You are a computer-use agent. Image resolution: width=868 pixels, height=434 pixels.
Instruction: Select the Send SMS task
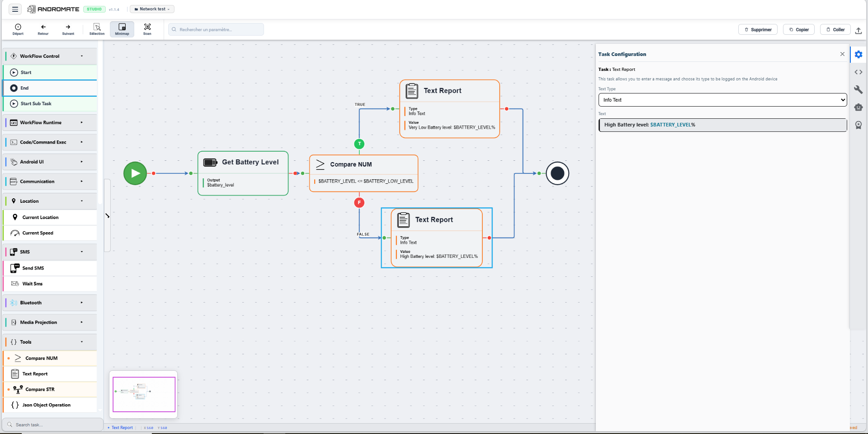point(50,268)
